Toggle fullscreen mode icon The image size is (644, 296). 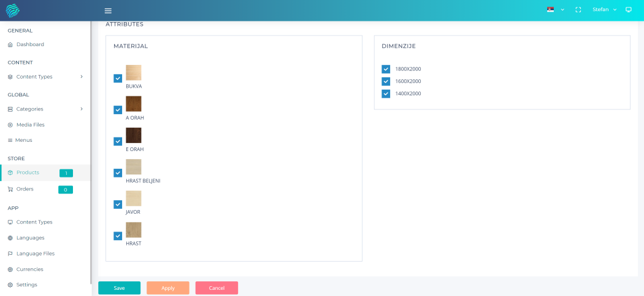click(x=578, y=10)
